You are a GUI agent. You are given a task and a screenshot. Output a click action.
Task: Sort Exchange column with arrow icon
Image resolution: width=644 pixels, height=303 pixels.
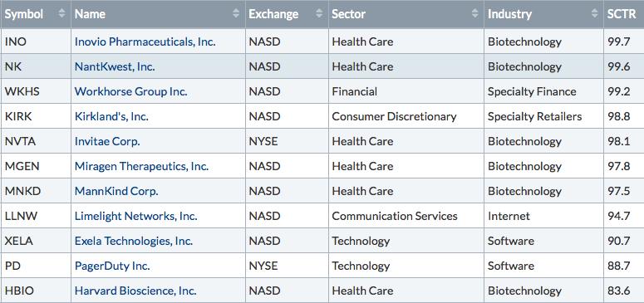(x=319, y=13)
